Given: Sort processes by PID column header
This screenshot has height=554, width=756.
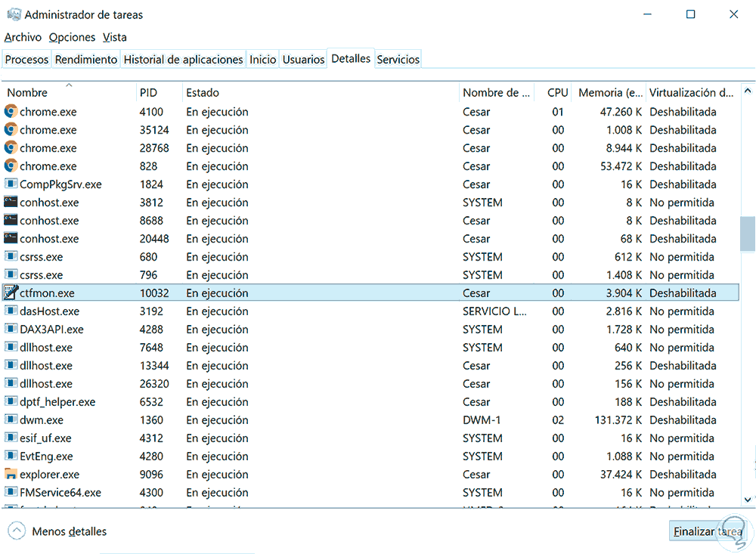Looking at the screenshot, I should click(148, 93).
